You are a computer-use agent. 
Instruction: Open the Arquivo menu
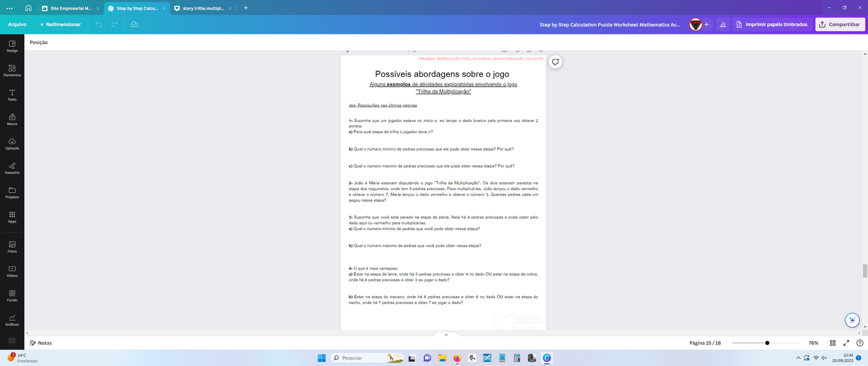(x=18, y=24)
